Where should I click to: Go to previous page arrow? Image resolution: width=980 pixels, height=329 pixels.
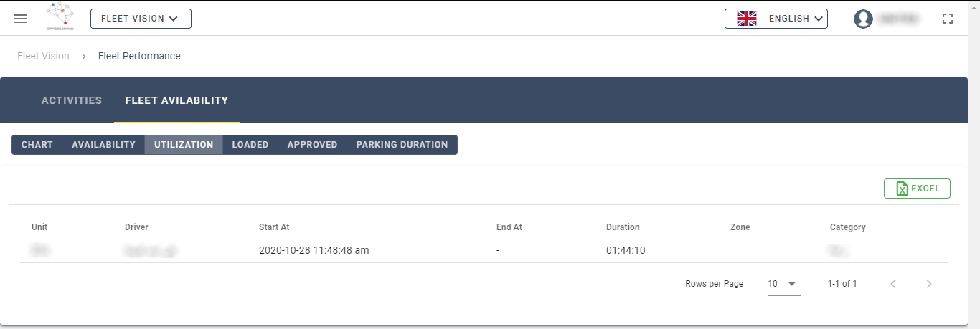(x=893, y=284)
